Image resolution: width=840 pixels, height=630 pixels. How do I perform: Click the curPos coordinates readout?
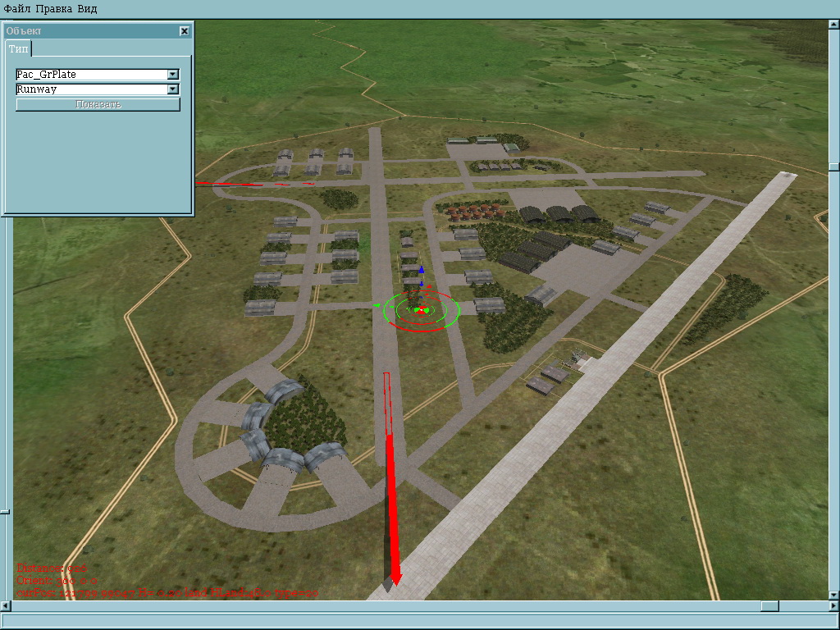(167, 592)
